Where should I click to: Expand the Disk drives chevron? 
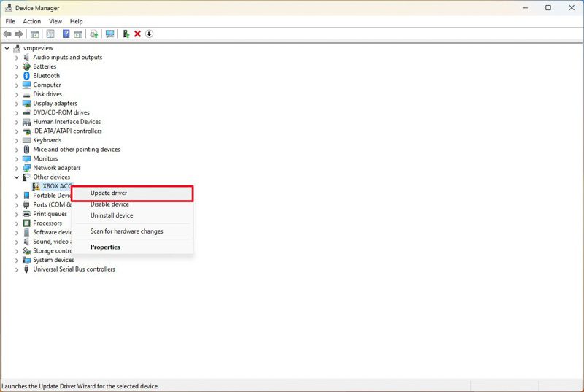pos(16,94)
